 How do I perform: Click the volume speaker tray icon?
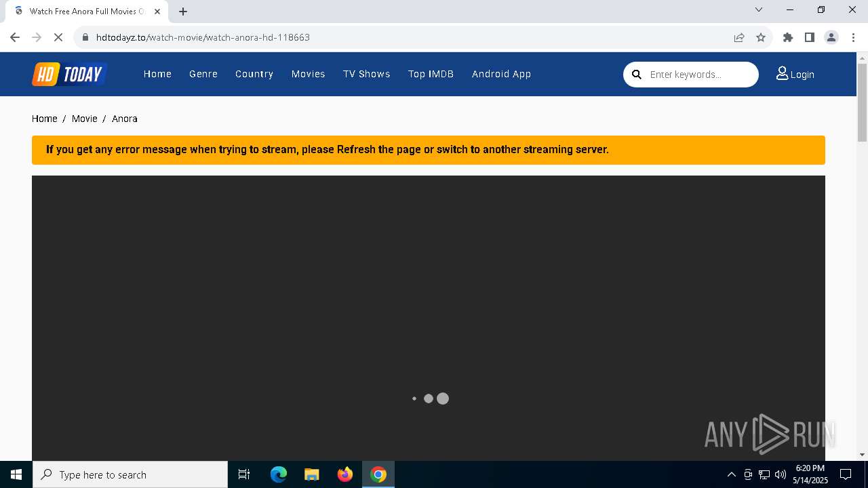tap(781, 474)
